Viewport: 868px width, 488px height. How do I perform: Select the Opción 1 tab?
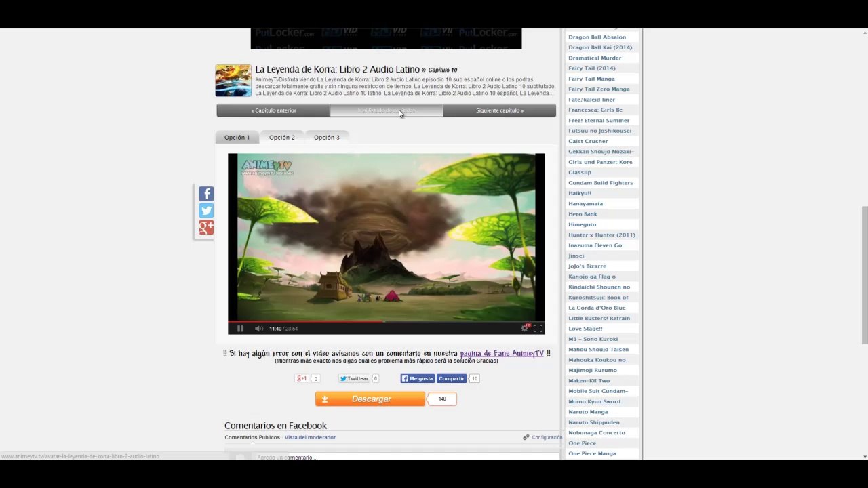pyautogui.click(x=237, y=137)
